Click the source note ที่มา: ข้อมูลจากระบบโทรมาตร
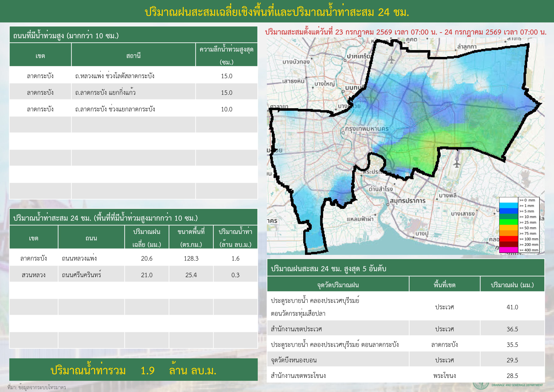 [x=37, y=387]
